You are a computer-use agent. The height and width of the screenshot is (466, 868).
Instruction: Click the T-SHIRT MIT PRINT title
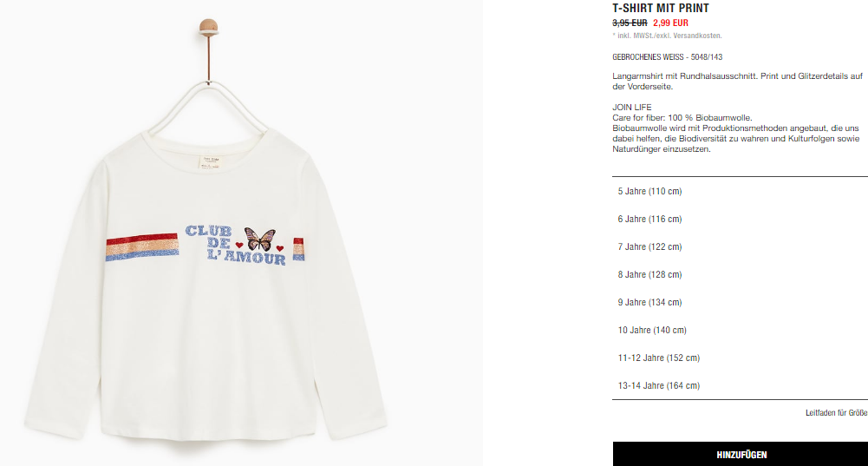[x=661, y=9]
